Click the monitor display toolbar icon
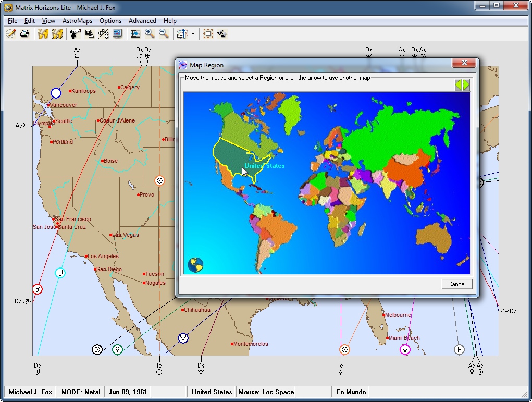This screenshot has height=402, width=532. pyautogui.click(x=117, y=33)
